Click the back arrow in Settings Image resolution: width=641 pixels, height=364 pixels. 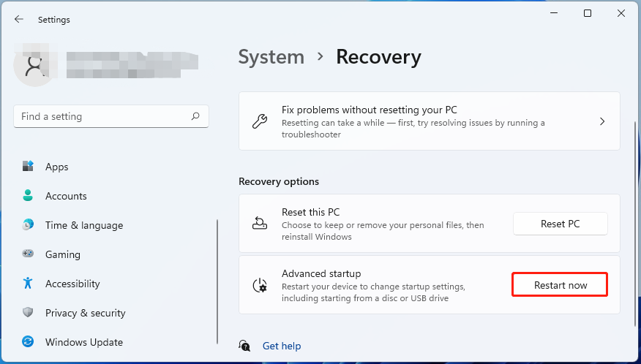[x=19, y=20]
